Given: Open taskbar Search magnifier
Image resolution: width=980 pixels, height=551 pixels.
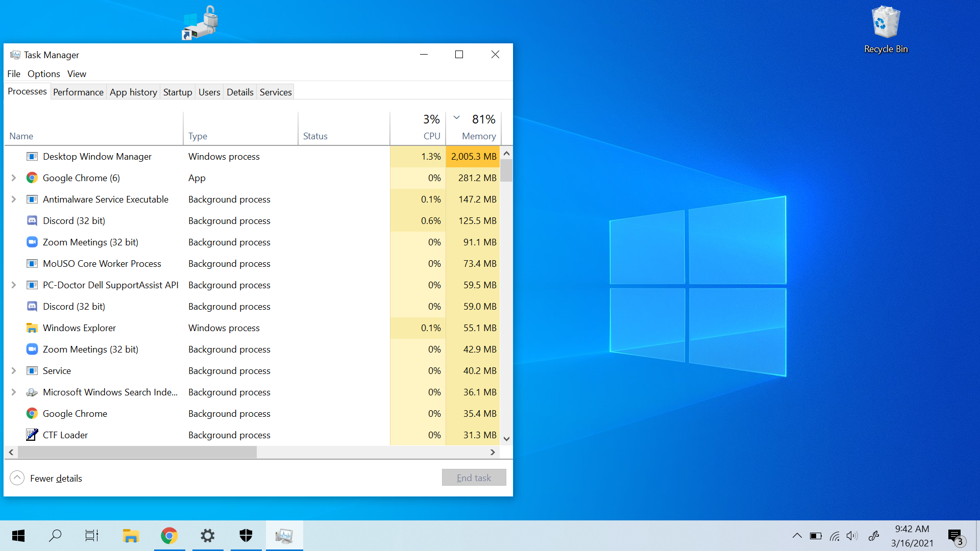Looking at the screenshot, I should [x=55, y=536].
